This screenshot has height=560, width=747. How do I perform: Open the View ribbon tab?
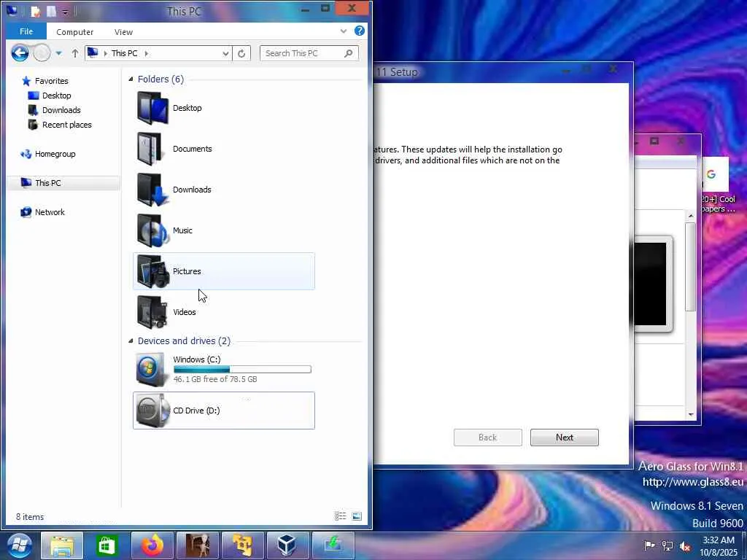[x=123, y=32]
